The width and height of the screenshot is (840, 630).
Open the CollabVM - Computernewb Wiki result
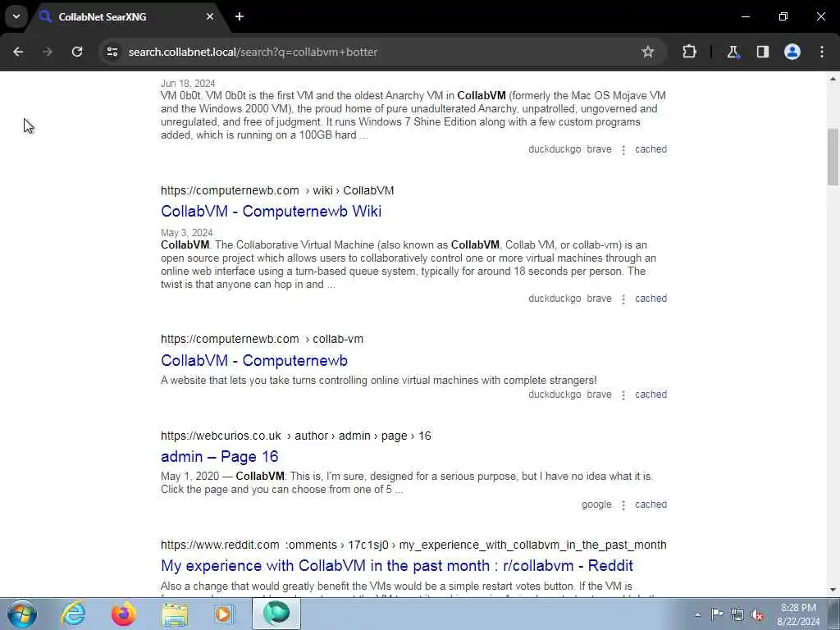(271, 211)
